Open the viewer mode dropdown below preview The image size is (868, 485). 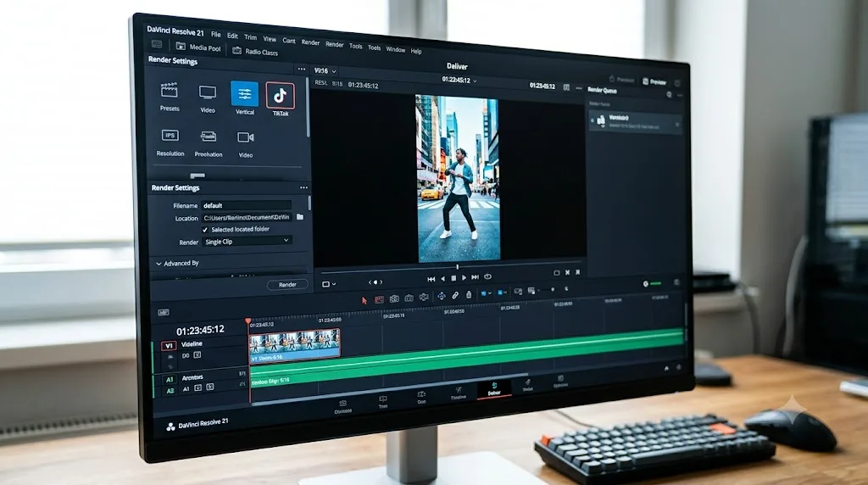pos(329,284)
